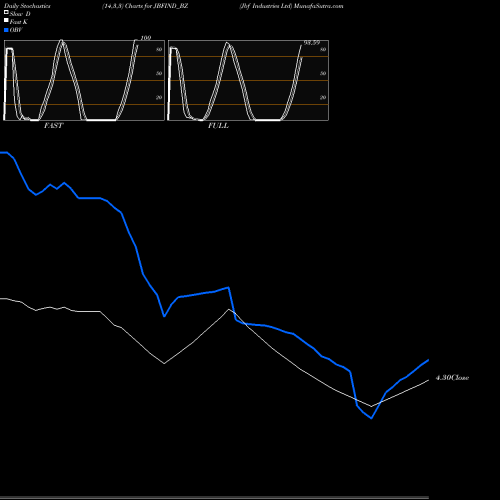The width and height of the screenshot is (500, 500).
Task: Click the '4.30Close' price label
Action: click(x=452, y=378)
